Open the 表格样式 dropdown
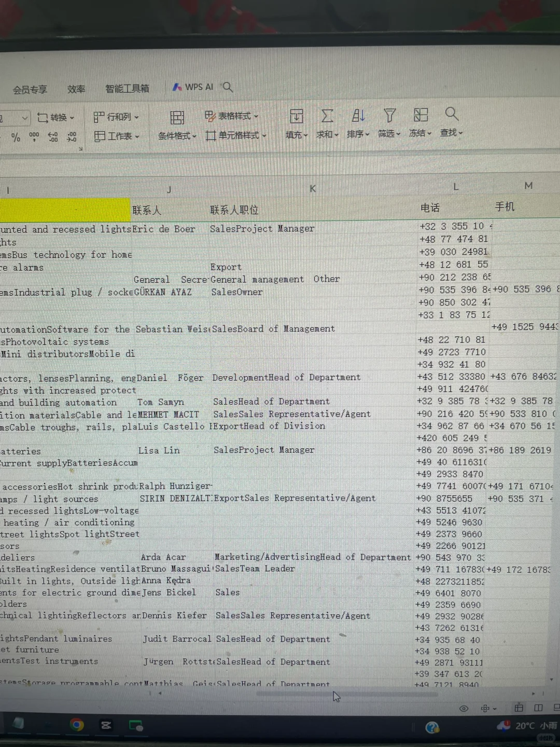 point(231,116)
